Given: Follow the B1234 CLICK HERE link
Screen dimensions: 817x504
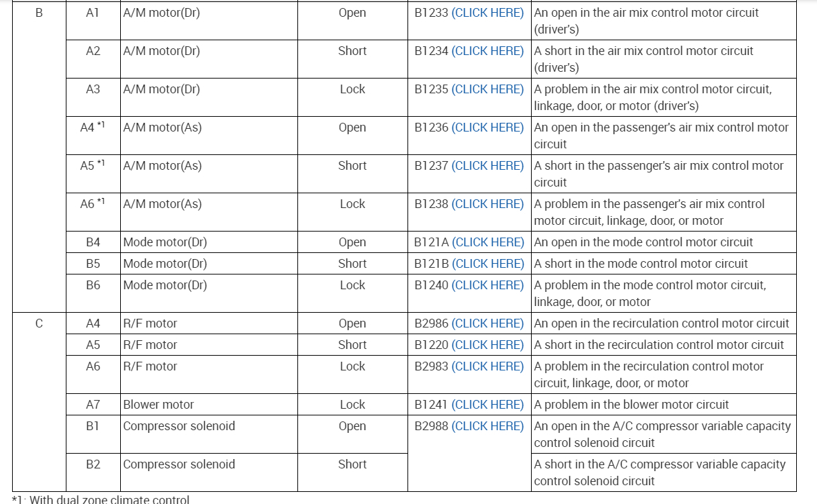Looking at the screenshot, I should (x=487, y=51).
